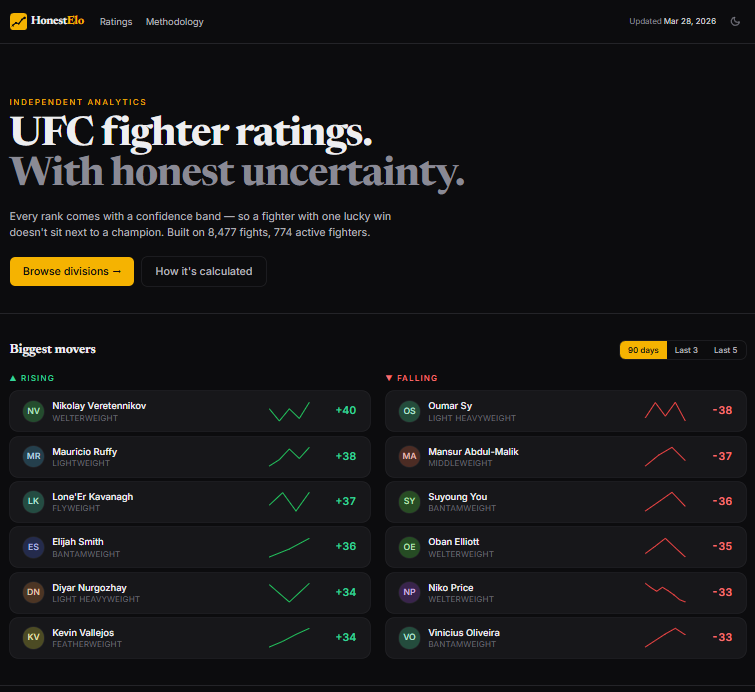The height and width of the screenshot is (692, 755).
Task: Click Vinicius Oliveira's red sparkline
Action: pyautogui.click(x=665, y=638)
